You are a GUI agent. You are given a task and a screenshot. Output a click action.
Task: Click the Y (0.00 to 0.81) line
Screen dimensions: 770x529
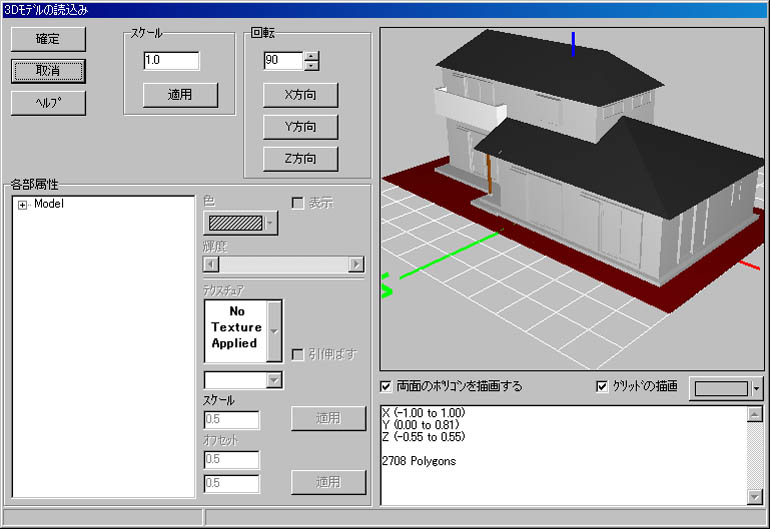click(x=420, y=424)
